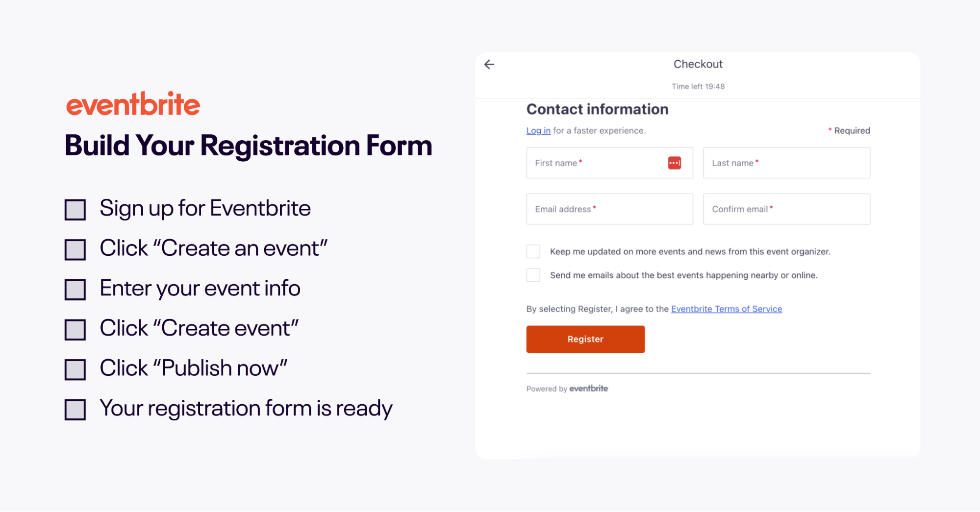Check 'Keep me updated' organizer news box
Image resolution: width=980 pixels, height=512 pixels.
click(533, 251)
